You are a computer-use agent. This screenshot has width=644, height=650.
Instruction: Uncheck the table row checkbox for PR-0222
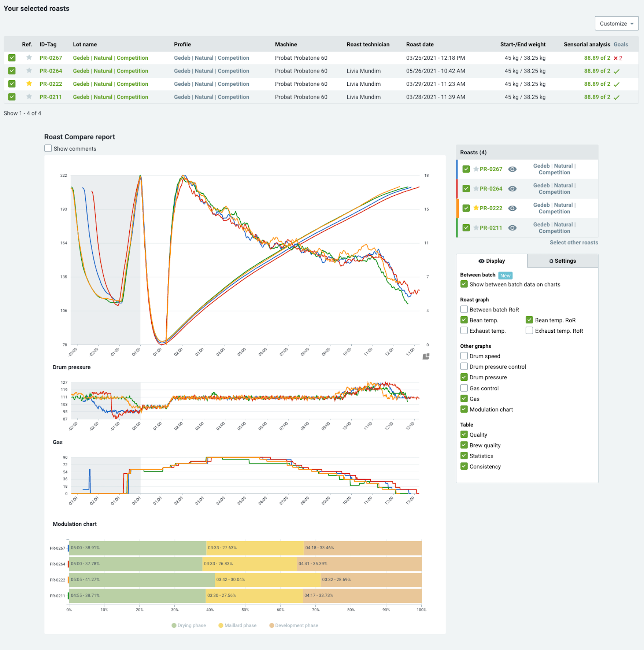(x=12, y=84)
